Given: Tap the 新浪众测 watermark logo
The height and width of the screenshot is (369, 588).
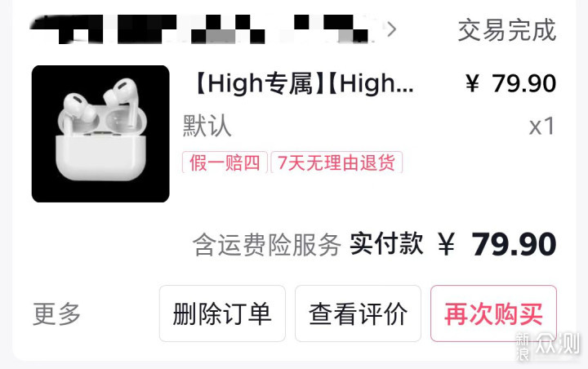Looking at the screenshot, I should pos(548,345).
